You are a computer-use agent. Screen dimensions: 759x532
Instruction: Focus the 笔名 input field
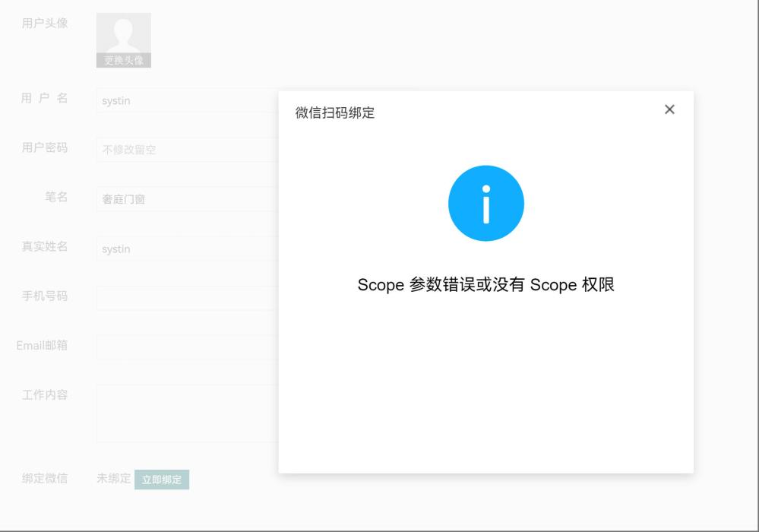click(188, 199)
